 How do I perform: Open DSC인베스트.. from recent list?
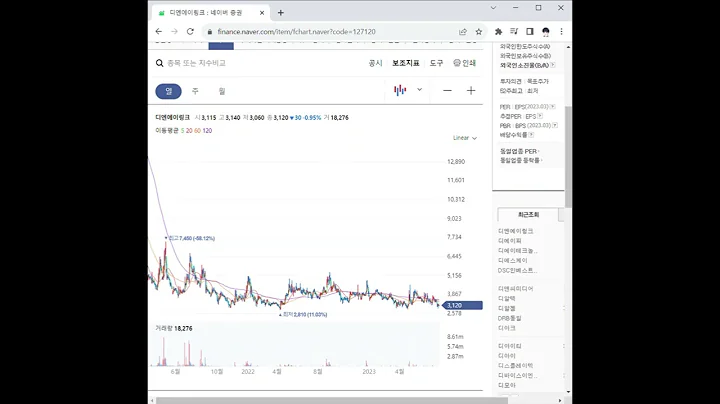pos(518,270)
